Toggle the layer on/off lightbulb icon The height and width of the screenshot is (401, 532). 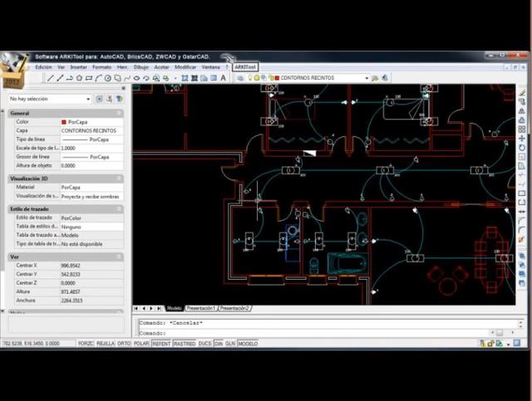250,77
